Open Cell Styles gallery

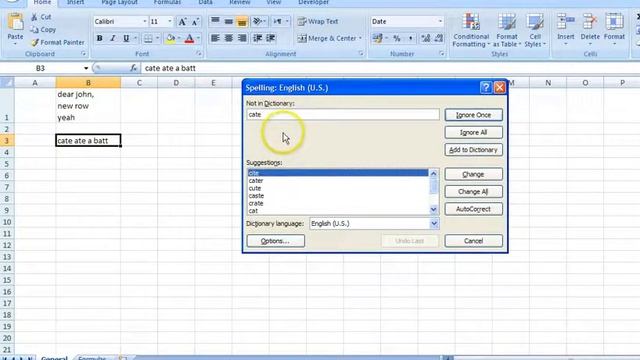(535, 30)
